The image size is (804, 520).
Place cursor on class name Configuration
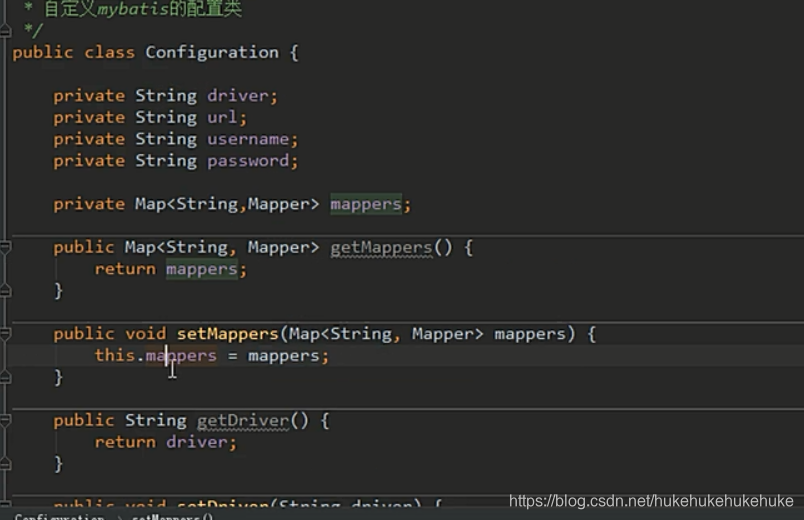coord(212,52)
